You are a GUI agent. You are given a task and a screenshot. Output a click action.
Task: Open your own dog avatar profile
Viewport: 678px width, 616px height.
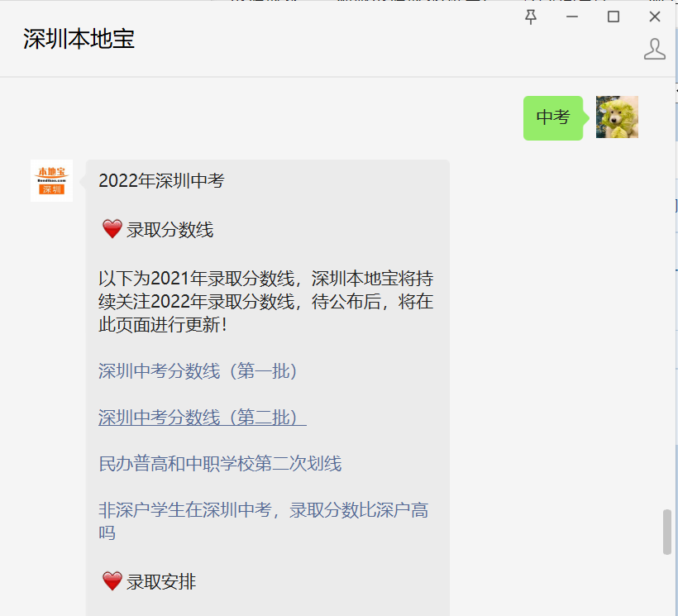click(617, 117)
